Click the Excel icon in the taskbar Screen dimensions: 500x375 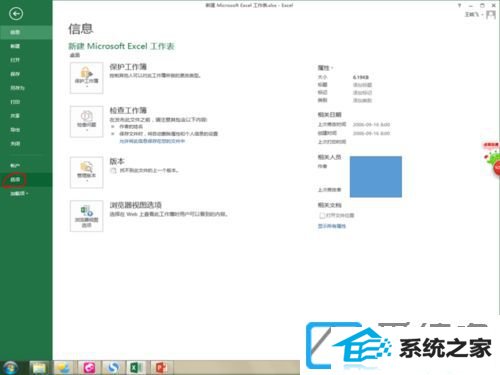137,368
